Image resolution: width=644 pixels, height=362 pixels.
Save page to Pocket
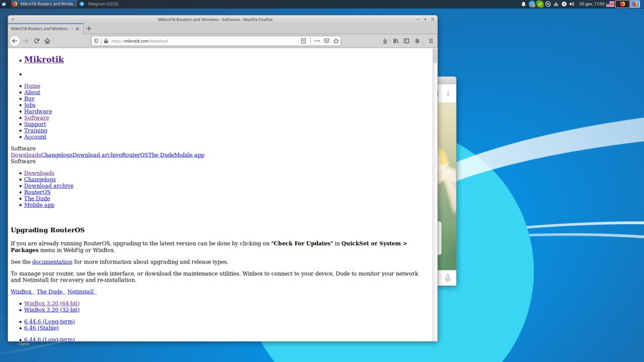[327, 41]
